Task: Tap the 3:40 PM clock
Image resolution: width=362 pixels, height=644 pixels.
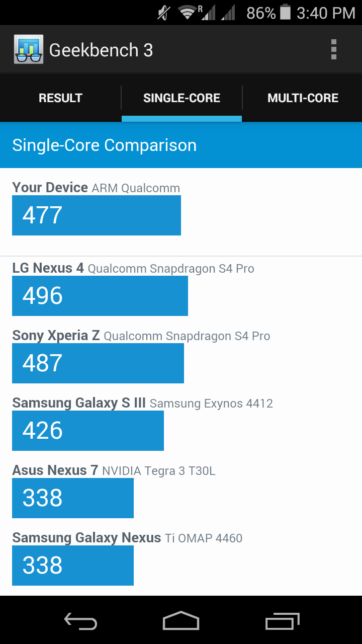Action: [x=326, y=13]
